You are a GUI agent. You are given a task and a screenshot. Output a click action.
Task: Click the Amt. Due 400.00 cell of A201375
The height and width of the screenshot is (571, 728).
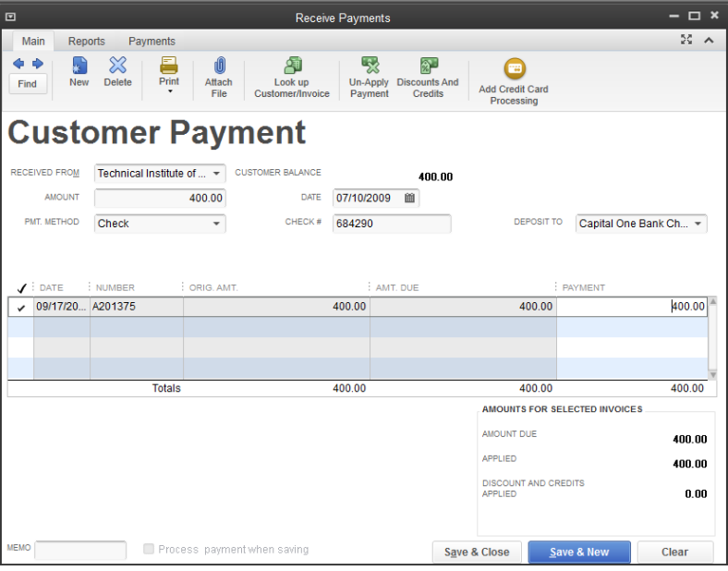pyautogui.click(x=464, y=307)
